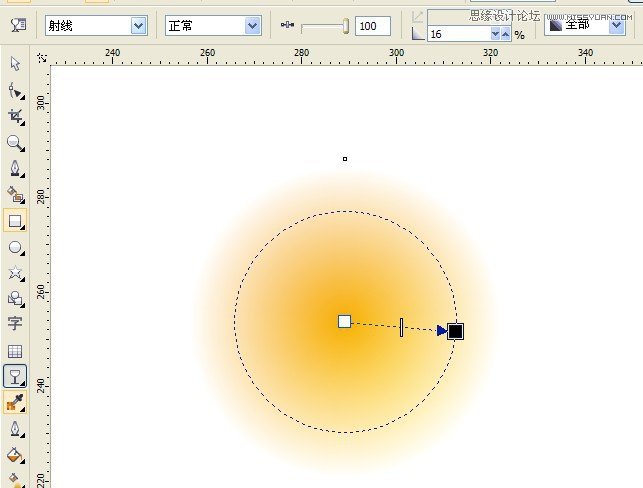Select the Ellipse tool
Image resolution: width=643 pixels, height=488 pixels.
[15, 247]
